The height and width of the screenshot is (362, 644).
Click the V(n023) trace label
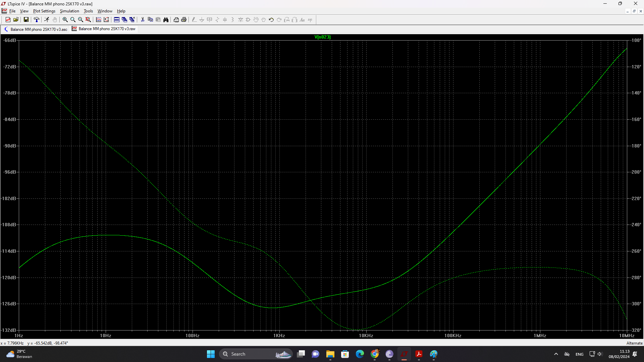coord(323,37)
